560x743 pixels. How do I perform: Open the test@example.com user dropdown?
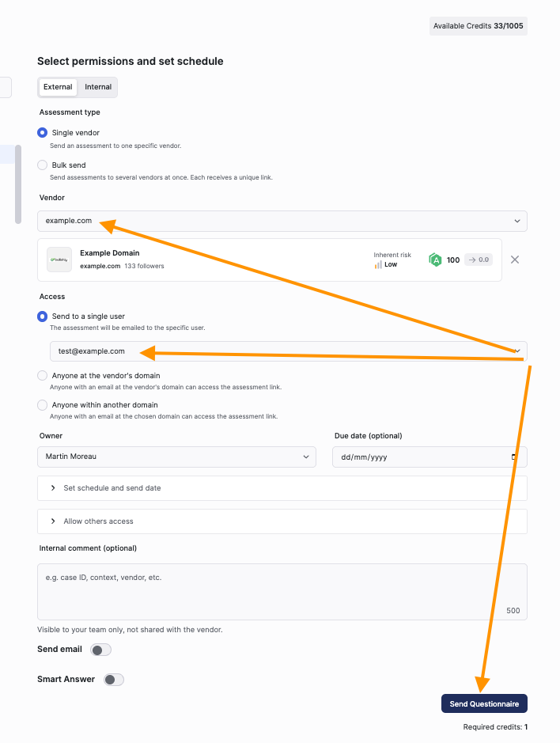(x=289, y=351)
